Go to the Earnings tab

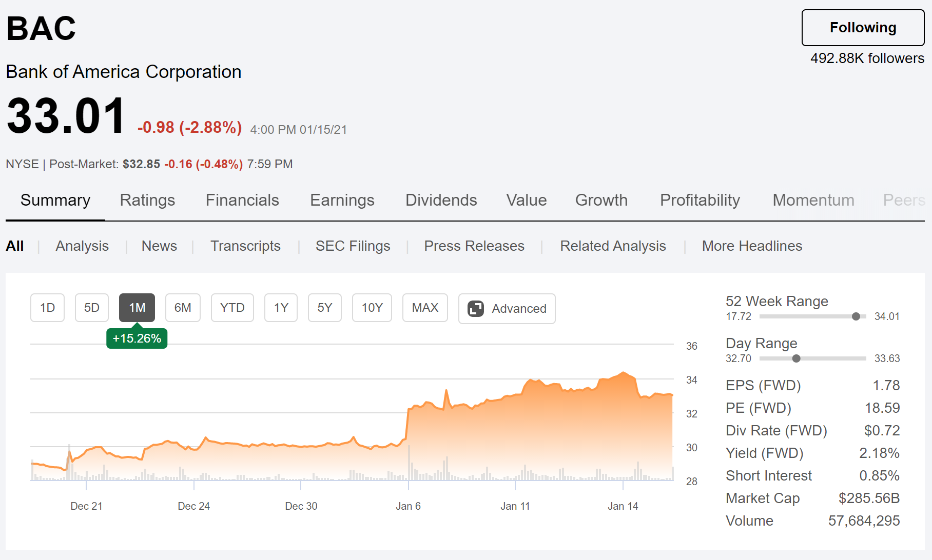tap(342, 200)
